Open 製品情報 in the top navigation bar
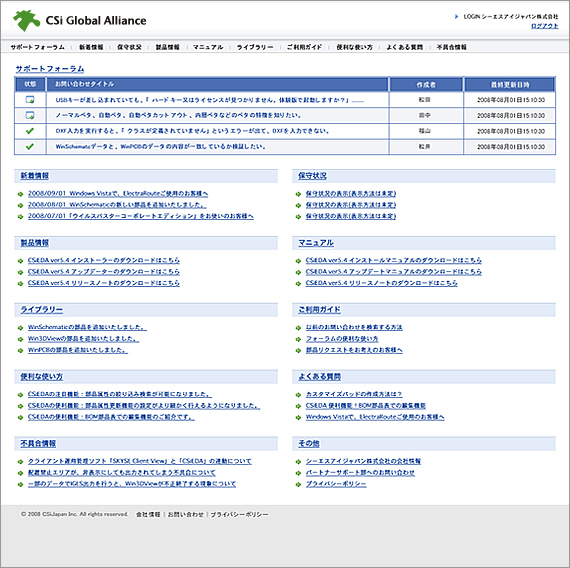Screen dimensions: 570x568 pyautogui.click(x=168, y=47)
